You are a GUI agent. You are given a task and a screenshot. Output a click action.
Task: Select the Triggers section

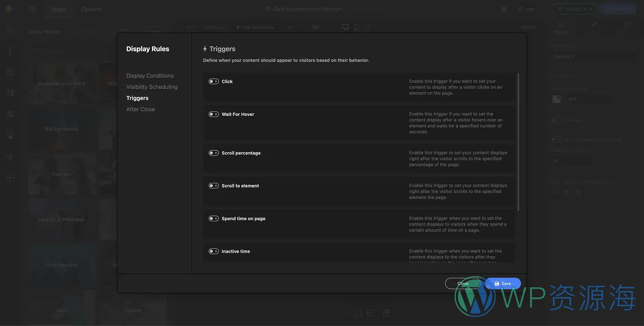(x=138, y=98)
